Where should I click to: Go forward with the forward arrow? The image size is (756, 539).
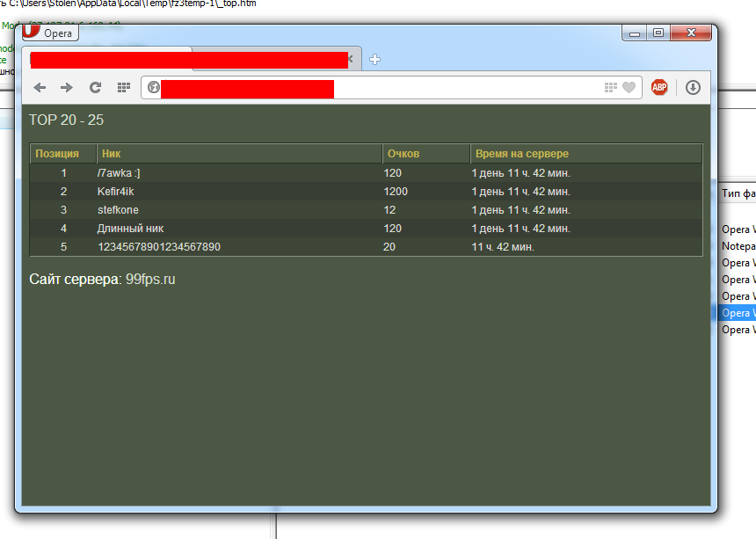[x=67, y=87]
